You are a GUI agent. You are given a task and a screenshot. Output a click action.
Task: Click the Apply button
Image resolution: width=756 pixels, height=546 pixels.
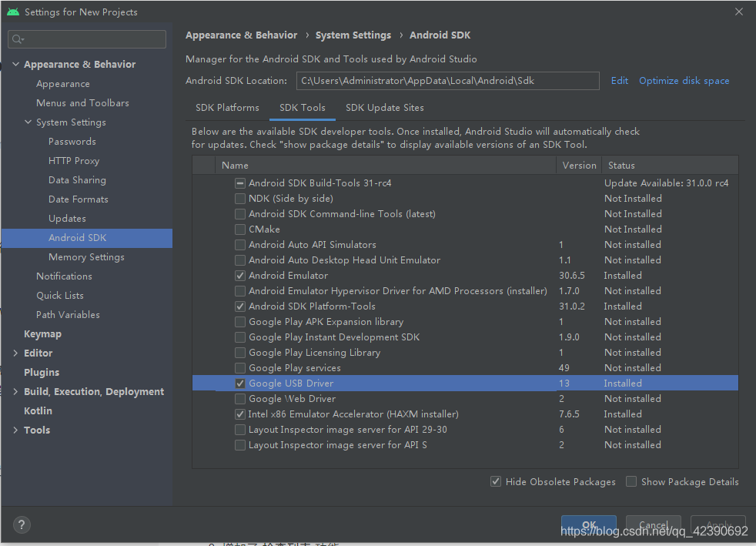pos(718,524)
